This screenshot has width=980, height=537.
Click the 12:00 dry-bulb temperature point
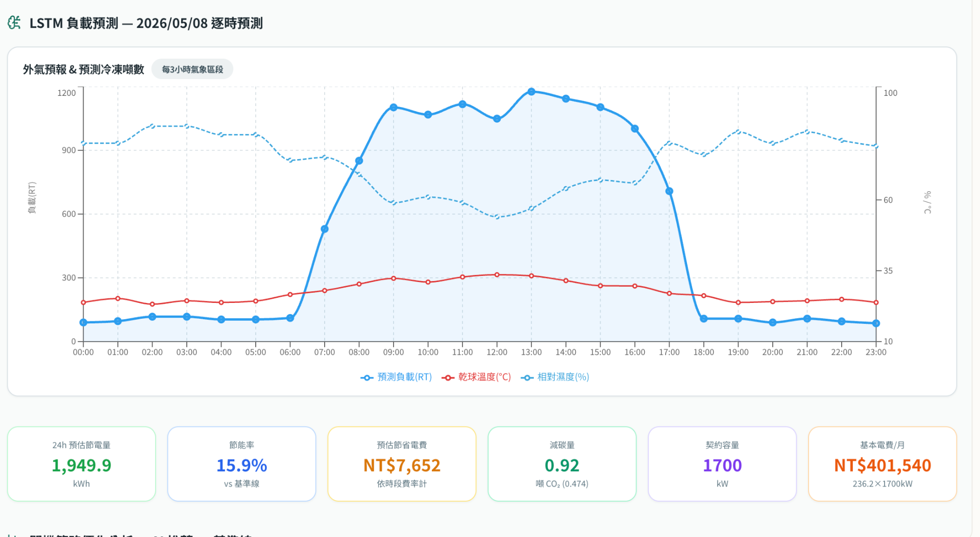click(497, 275)
